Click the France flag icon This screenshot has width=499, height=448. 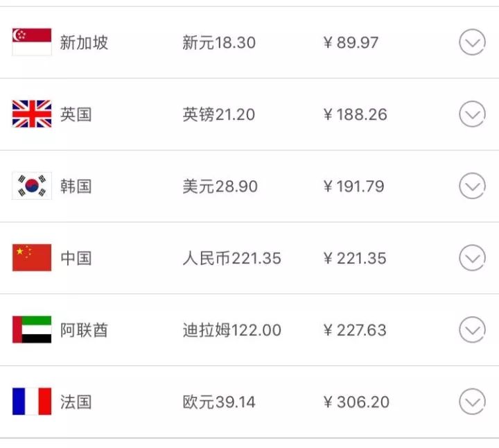click(32, 402)
